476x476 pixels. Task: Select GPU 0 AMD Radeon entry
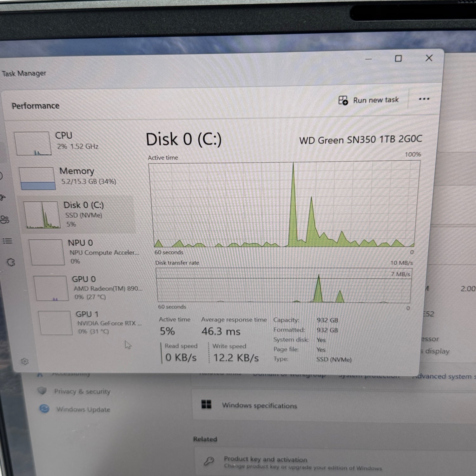[x=88, y=288]
